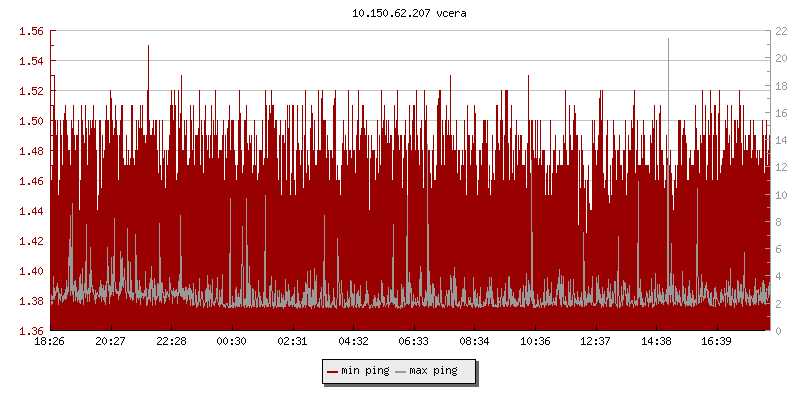
Task: Click the min ping legend label
Action: click(x=364, y=372)
